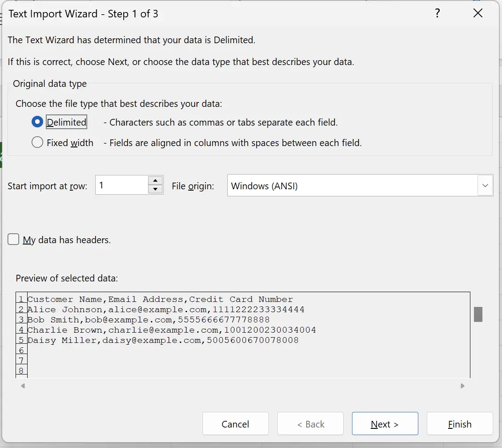502x448 pixels.
Task: Click row number 5 in preview
Action: click(20, 340)
